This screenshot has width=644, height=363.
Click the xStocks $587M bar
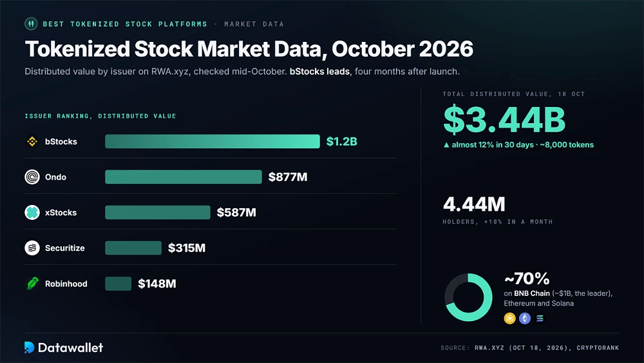coord(158,213)
